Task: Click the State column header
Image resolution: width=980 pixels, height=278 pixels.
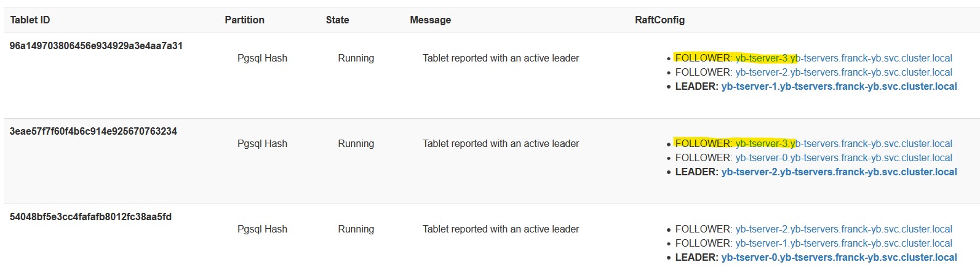Action: (x=337, y=20)
